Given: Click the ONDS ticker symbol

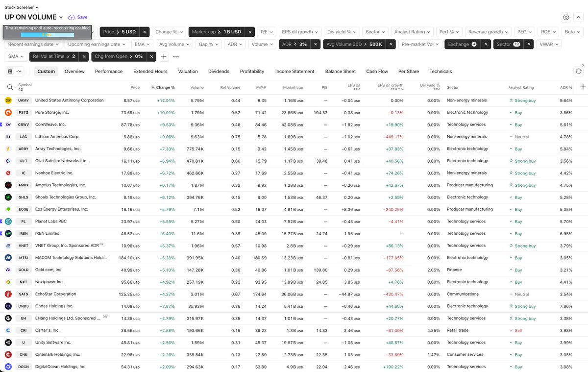Looking at the screenshot, I should [x=24, y=306].
